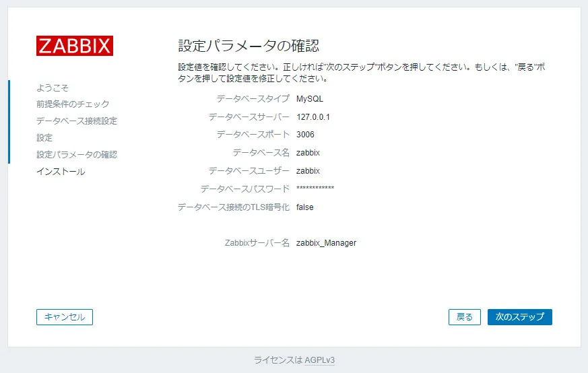The image size is (588, 373).
Task: Click the 3006 database port value
Action: pyautogui.click(x=305, y=135)
